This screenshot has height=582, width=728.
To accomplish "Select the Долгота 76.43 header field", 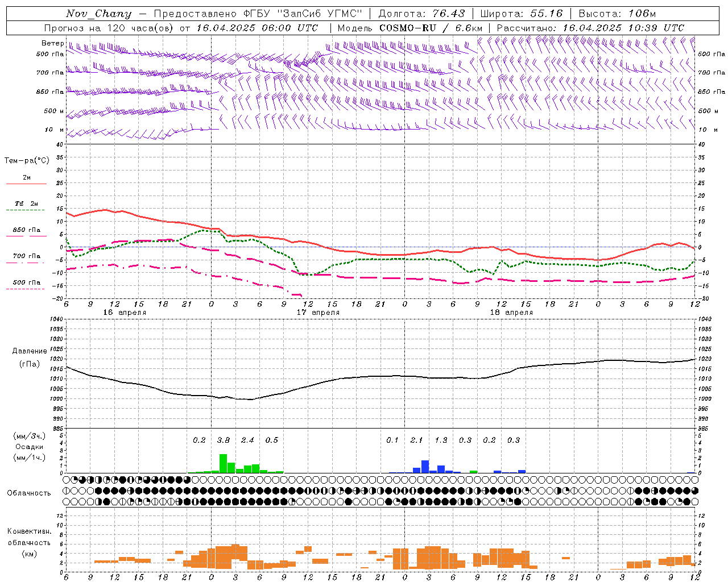I will 421,14.
